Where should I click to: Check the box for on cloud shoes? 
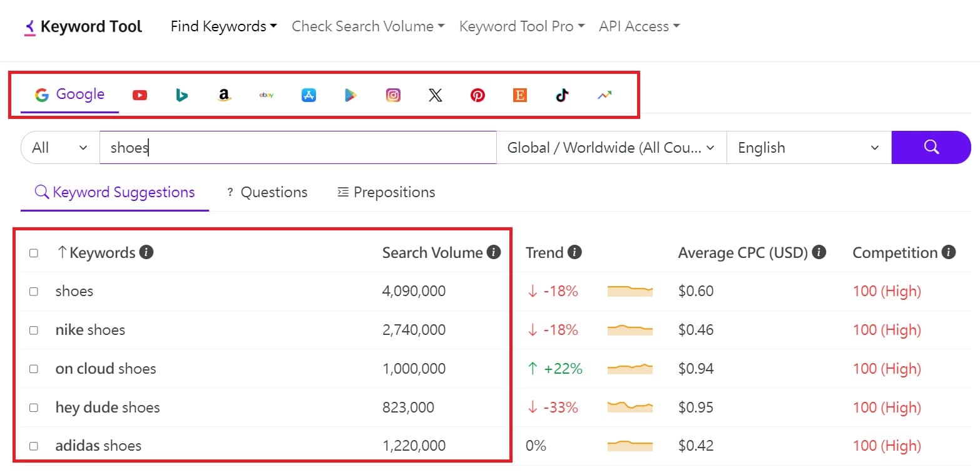coord(34,369)
